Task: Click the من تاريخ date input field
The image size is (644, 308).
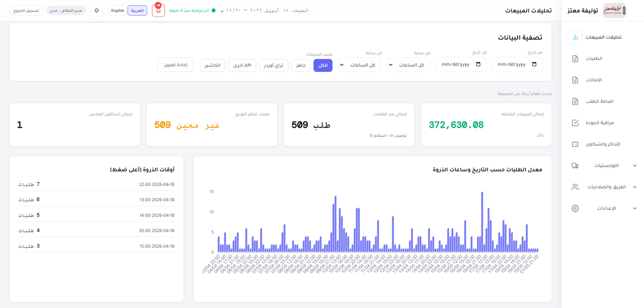Action: (x=517, y=64)
